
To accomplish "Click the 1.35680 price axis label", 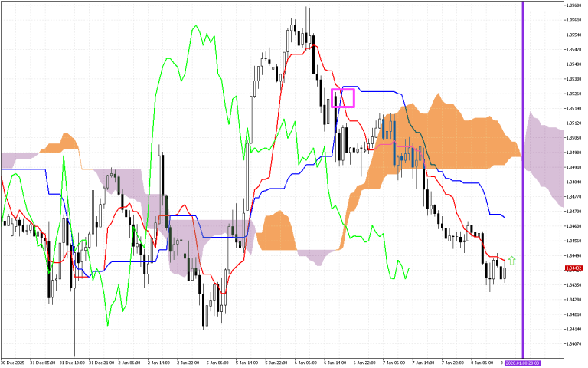I will 573,5.
